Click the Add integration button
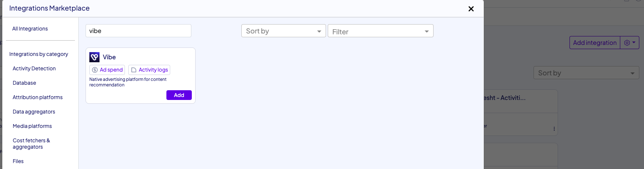This screenshot has height=169, width=644. 595,43
